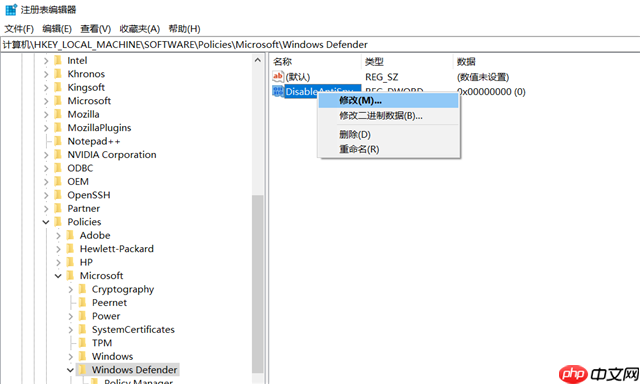Choose 删除(D) in the context menu
Screen dimensions: 640x384
point(389,135)
